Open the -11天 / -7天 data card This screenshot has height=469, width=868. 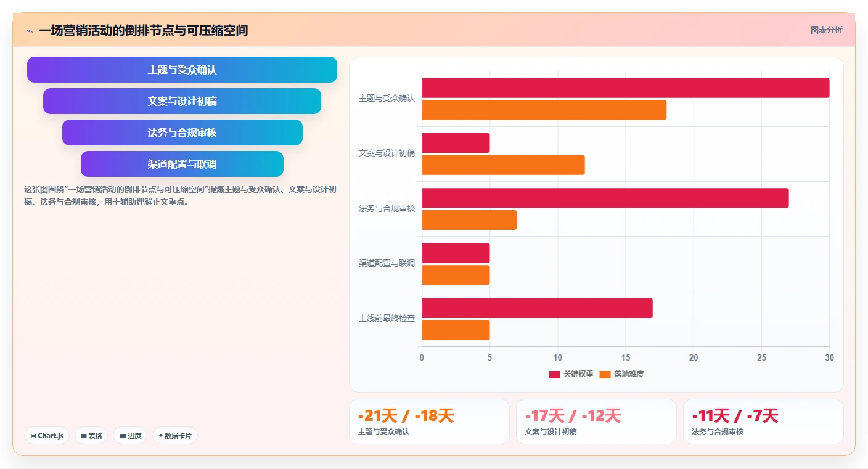(x=763, y=422)
